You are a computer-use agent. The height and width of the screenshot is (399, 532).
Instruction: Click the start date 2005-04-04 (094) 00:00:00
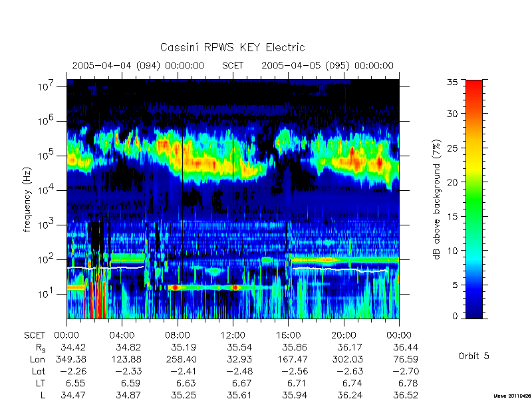(138, 65)
